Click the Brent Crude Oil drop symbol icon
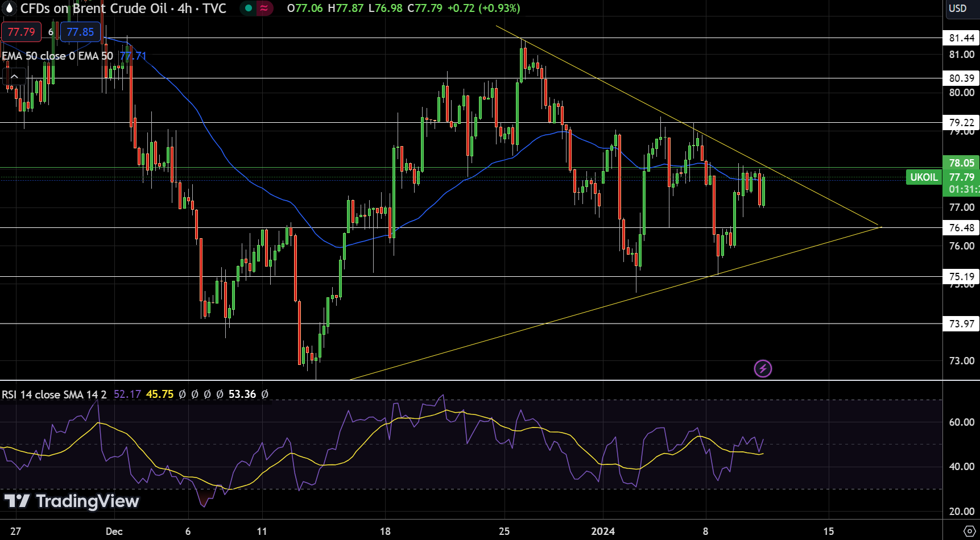 9,8
